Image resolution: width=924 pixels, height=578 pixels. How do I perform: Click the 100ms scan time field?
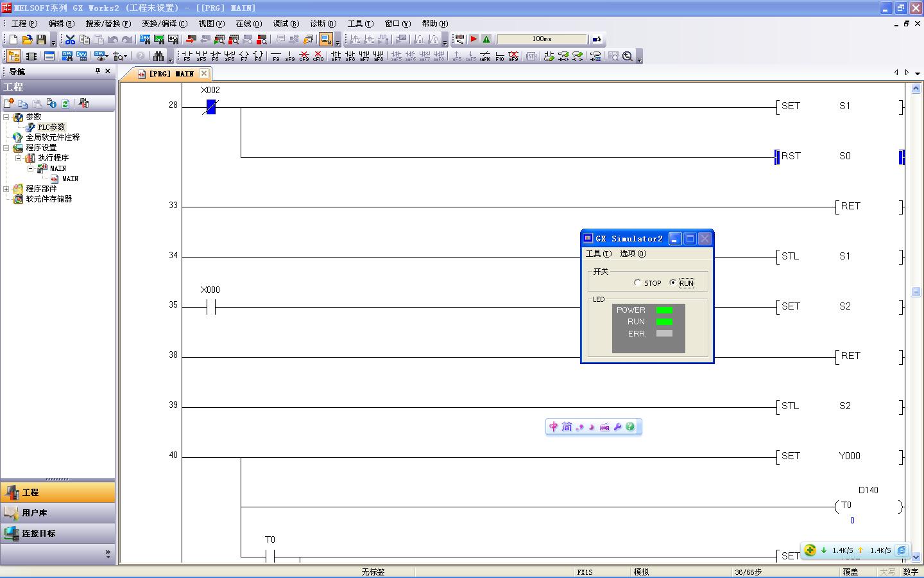[x=542, y=39]
